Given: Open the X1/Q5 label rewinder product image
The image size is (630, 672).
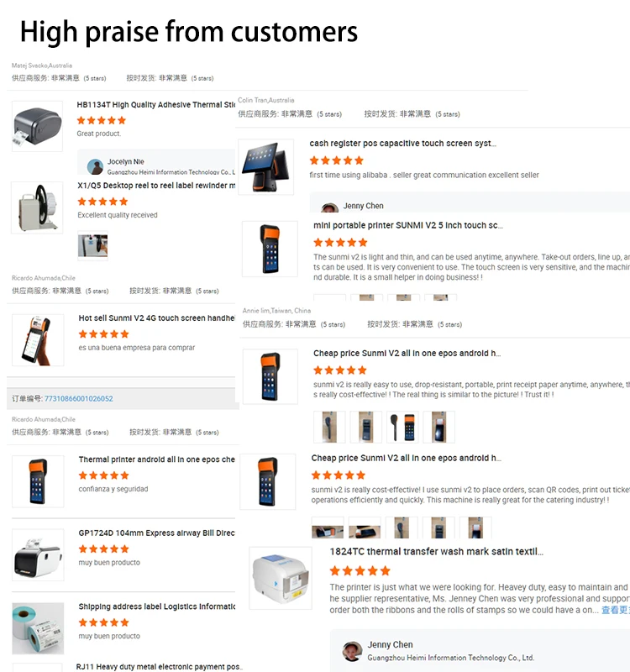Looking at the screenshot, I should pyautogui.click(x=37, y=207).
